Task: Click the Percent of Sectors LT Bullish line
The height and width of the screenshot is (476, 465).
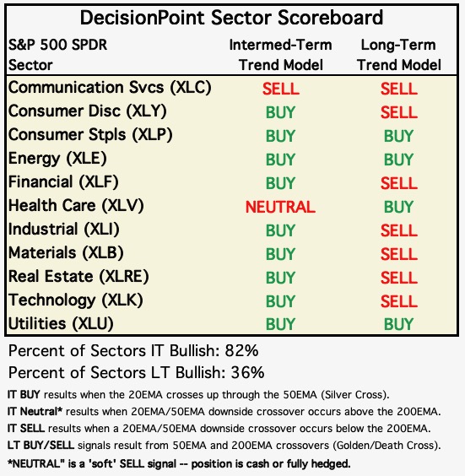Action: (x=136, y=373)
